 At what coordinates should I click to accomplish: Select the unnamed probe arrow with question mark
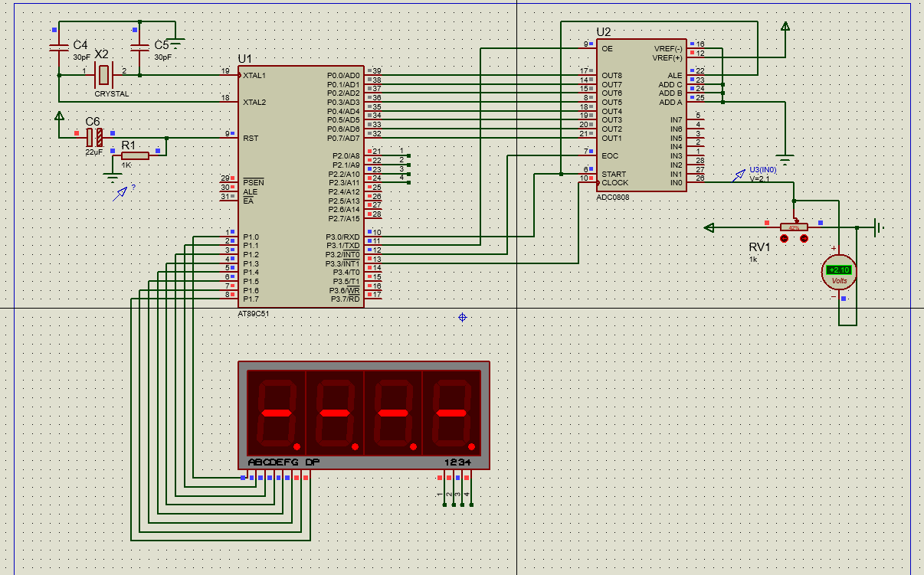pyautogui.click(x=120, y=194)
